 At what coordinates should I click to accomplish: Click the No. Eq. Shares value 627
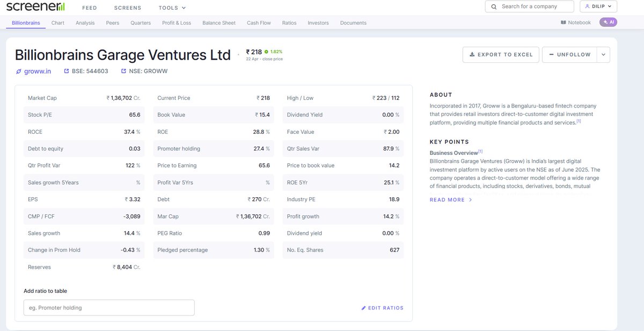394,250
